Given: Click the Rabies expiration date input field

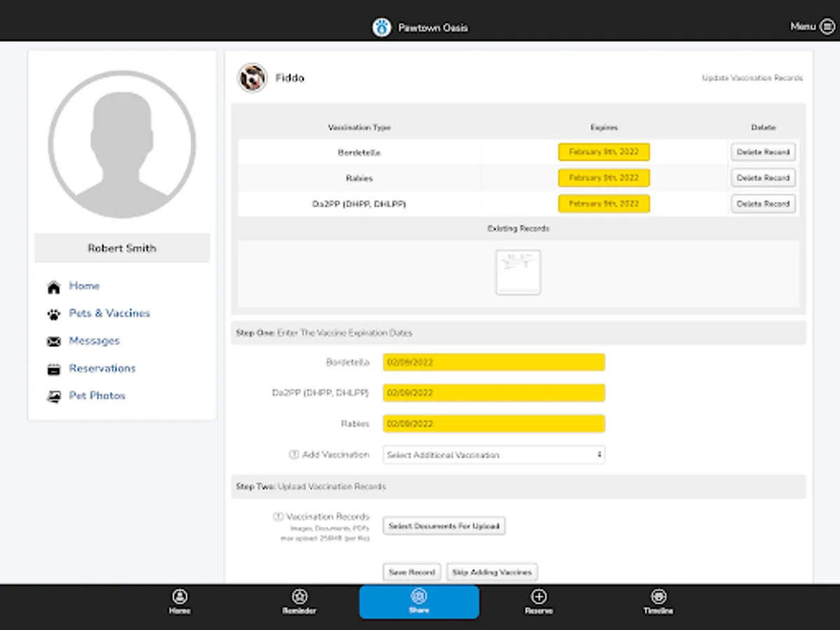Looking at the screenshot, I should 493,423.
